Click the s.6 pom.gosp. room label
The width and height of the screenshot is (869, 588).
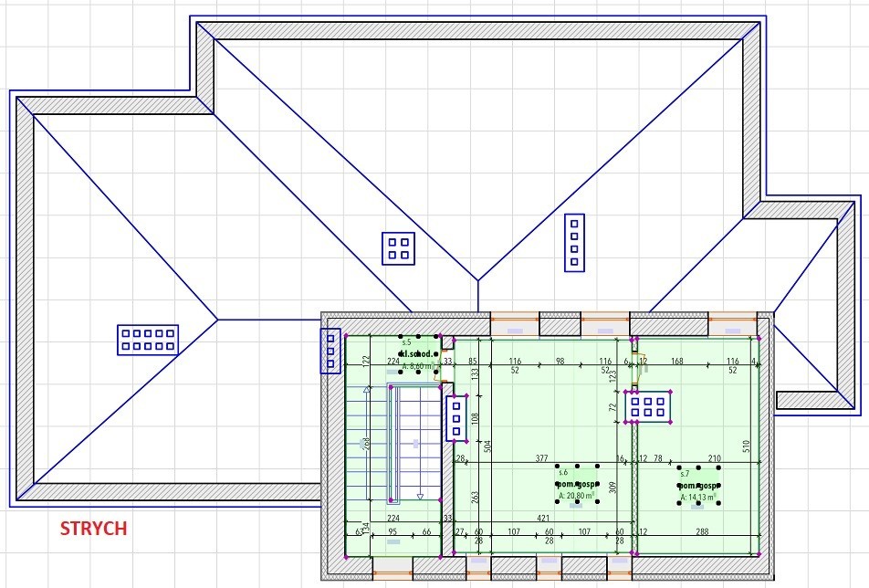[x=576, y=485]
